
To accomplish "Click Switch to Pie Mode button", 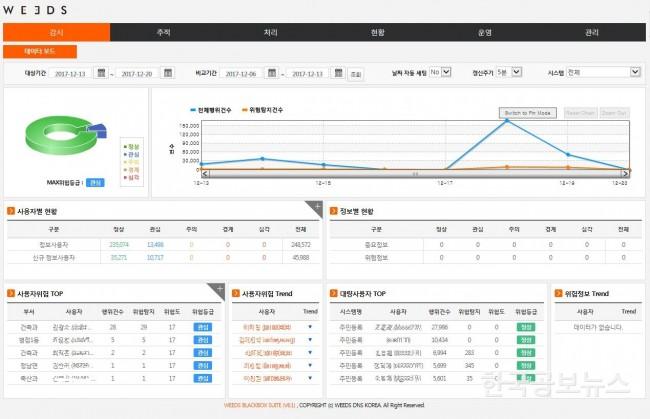I will [x=528, y=113].
